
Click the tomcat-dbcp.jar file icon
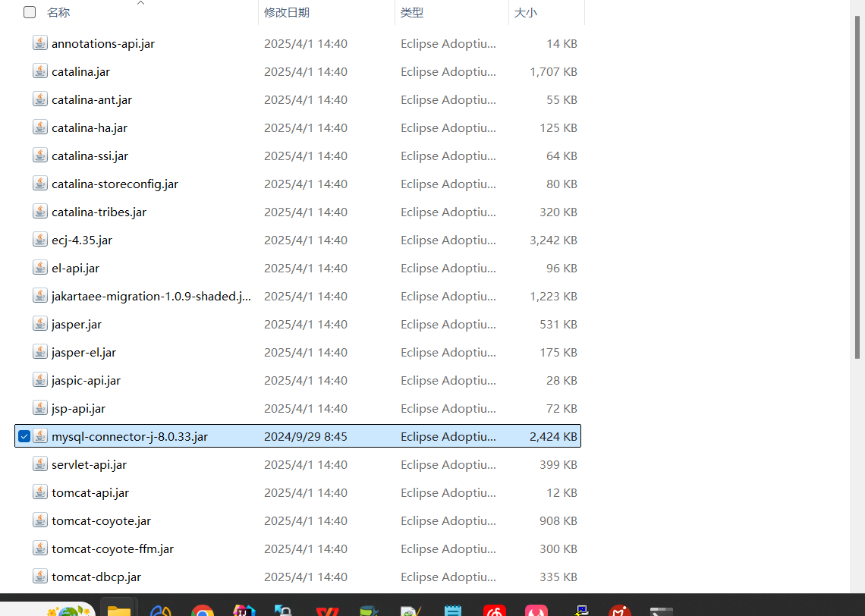40,577
